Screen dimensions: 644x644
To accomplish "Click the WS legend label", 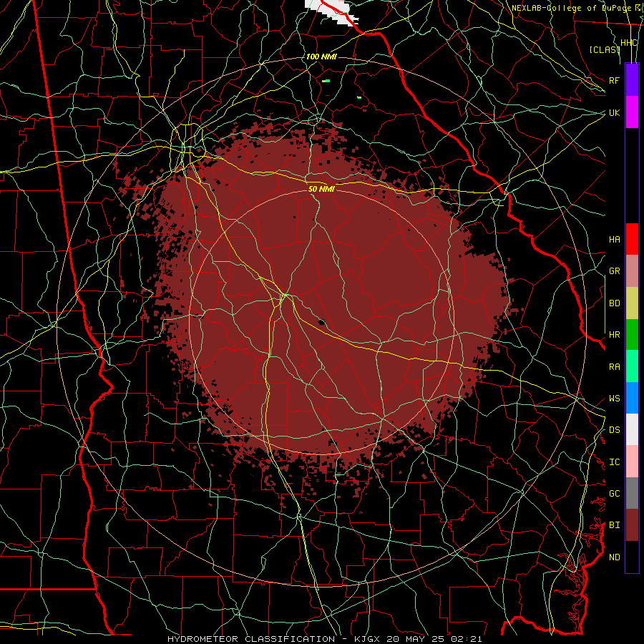I will point(615,399).
